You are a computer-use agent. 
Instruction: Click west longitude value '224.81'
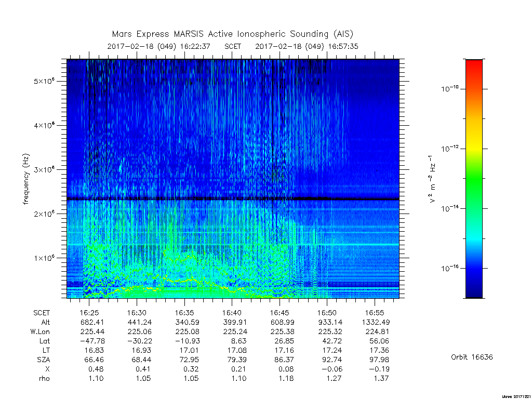[378, 331]
